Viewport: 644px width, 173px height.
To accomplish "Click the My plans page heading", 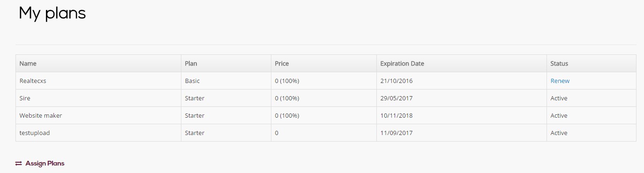I will coord(52,14).
